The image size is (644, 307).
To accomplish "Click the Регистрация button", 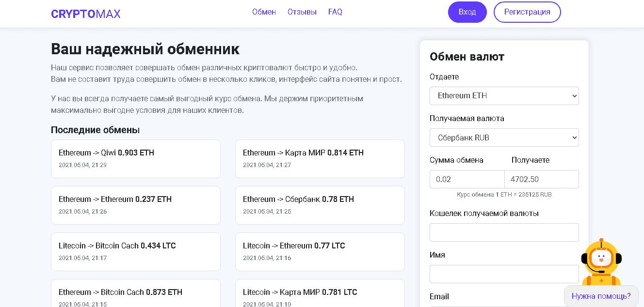I will point(527,12).
